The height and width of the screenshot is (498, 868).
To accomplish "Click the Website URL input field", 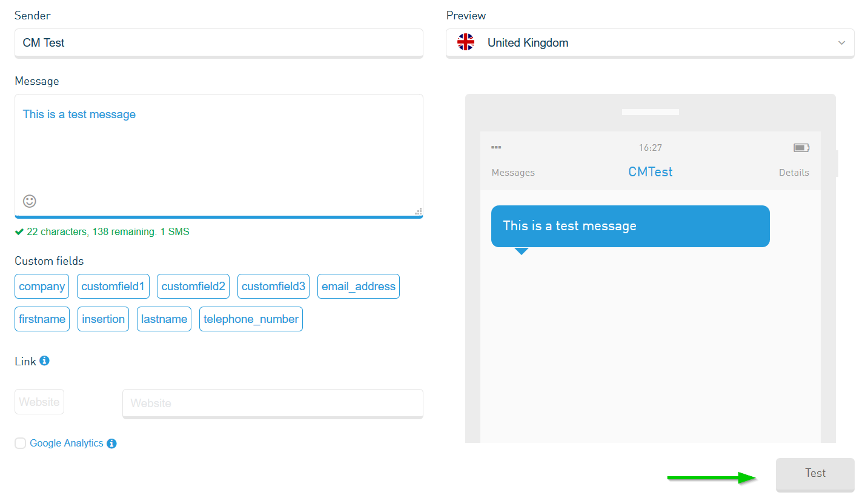I will point(273,403).
